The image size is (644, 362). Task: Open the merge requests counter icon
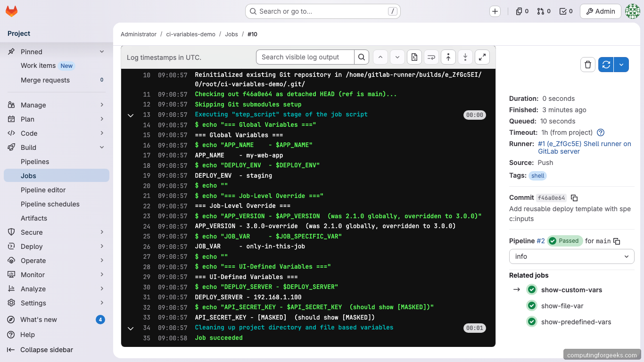541,11
